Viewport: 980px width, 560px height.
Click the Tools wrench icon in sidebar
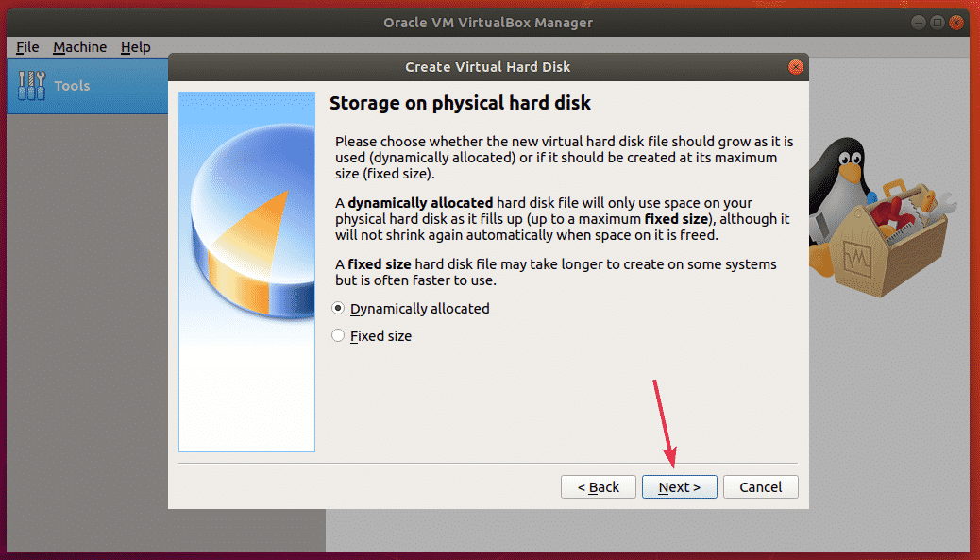(x=32, y=86)
